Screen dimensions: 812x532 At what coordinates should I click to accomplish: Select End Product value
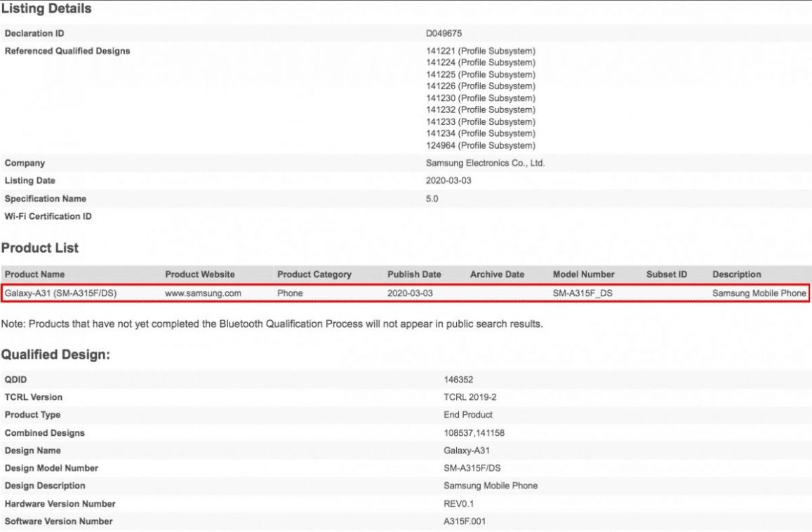pos(468,414)
